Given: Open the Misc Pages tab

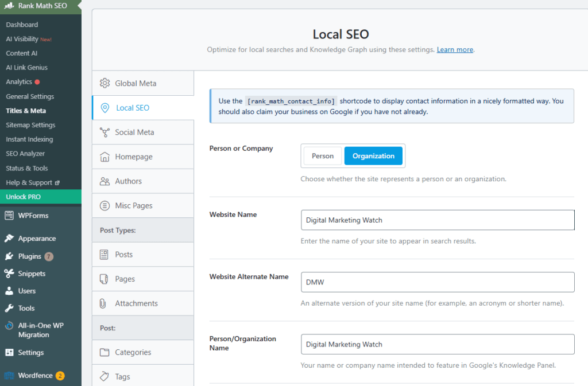Looking at the screenshot, I should point(143,205).
